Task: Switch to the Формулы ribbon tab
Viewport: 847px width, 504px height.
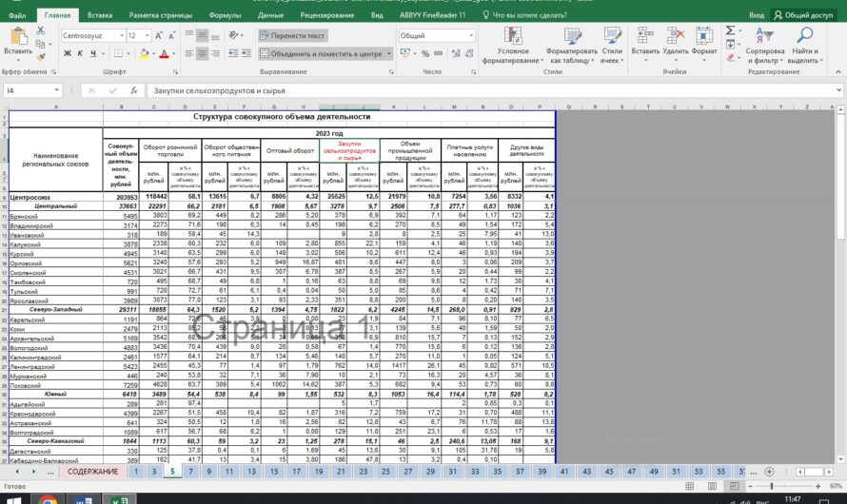Action: click(x=225, y=15)
